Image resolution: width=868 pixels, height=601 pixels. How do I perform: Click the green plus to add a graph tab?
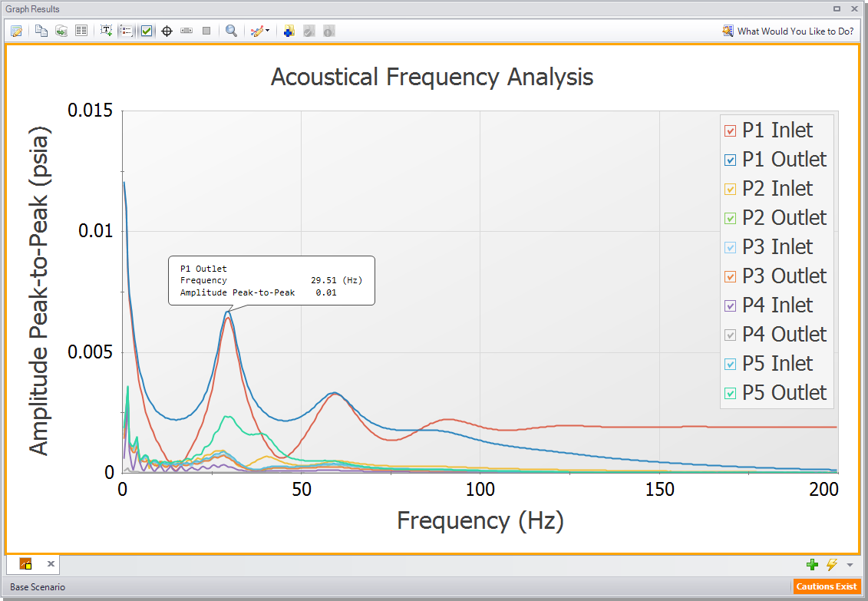(813, 564)
